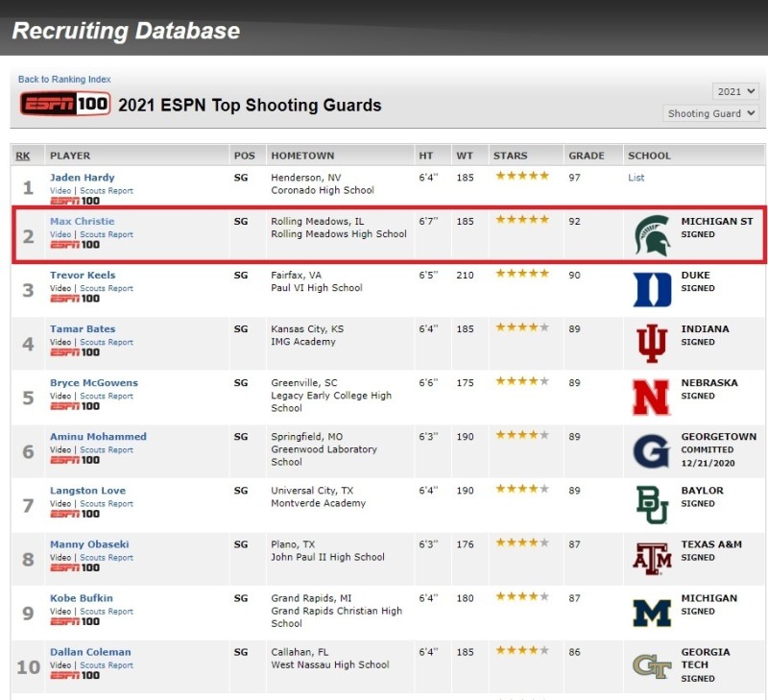Go Back to Ranking Index
Image resolution: width=768 pixels, height=700 pixels.
tap(64, 80)
